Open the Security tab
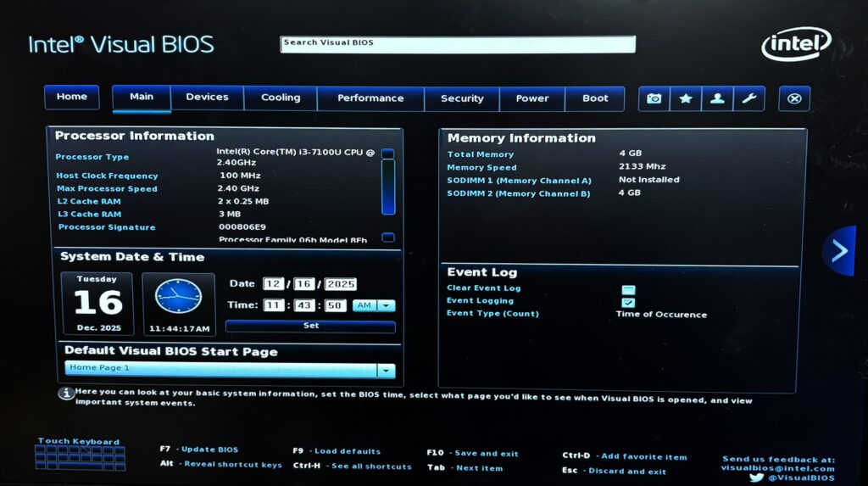The height and width of the screenshot is (486, 868). [x=462, y=99]
